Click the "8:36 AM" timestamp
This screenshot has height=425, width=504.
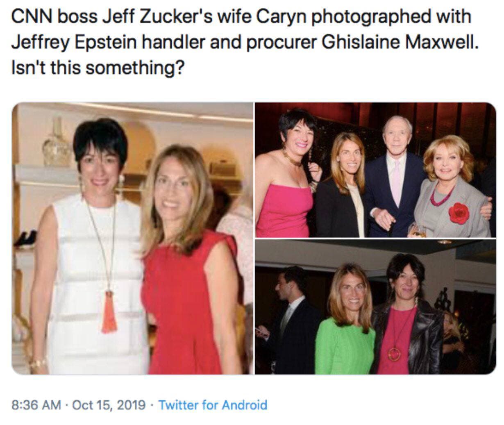[36, 405]
